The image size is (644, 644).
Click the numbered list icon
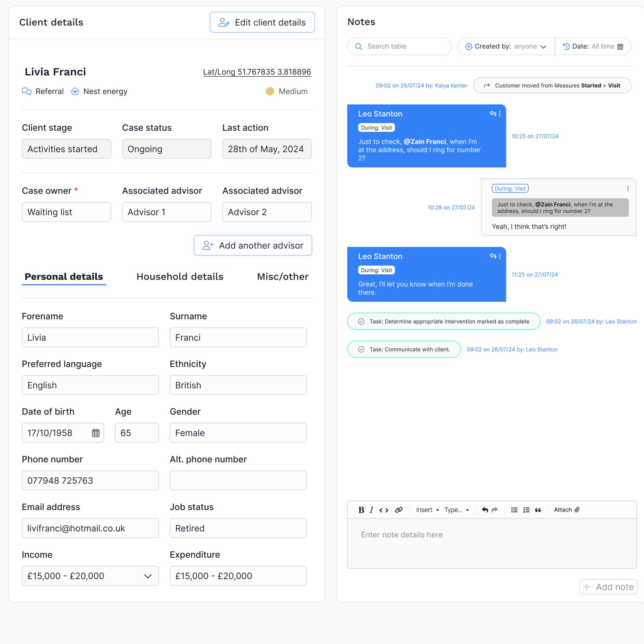tap(526, 509)
